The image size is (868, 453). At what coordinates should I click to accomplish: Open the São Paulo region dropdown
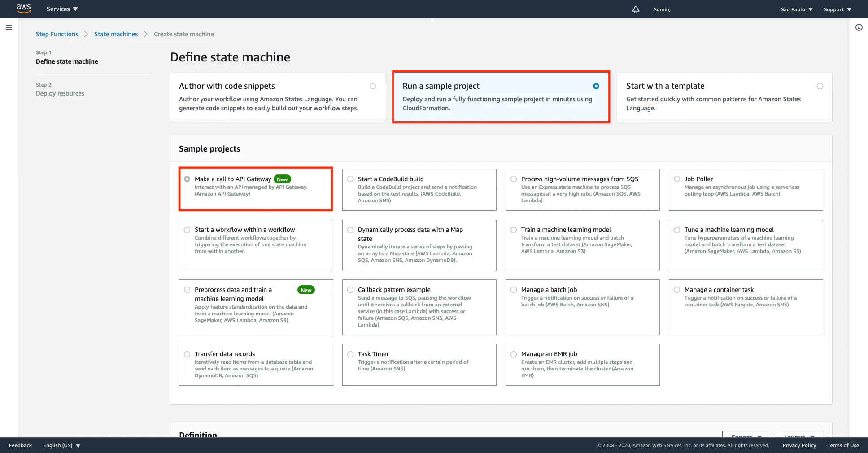[x=797, y=9]
